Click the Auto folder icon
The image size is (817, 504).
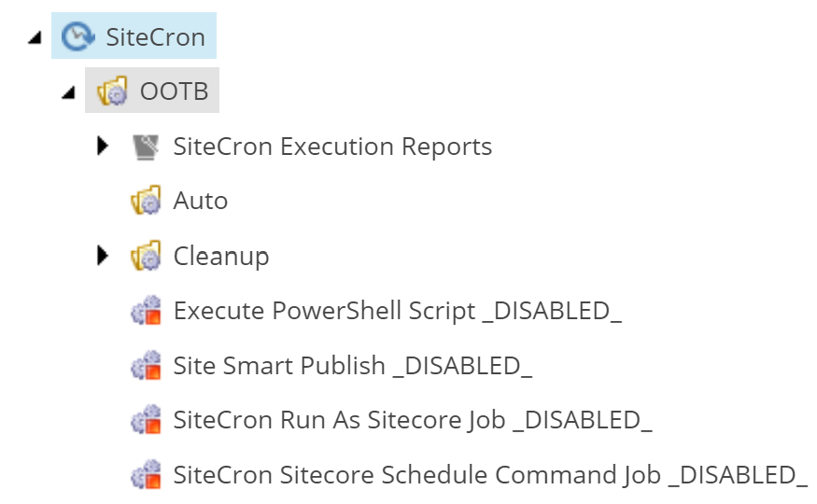146,201
